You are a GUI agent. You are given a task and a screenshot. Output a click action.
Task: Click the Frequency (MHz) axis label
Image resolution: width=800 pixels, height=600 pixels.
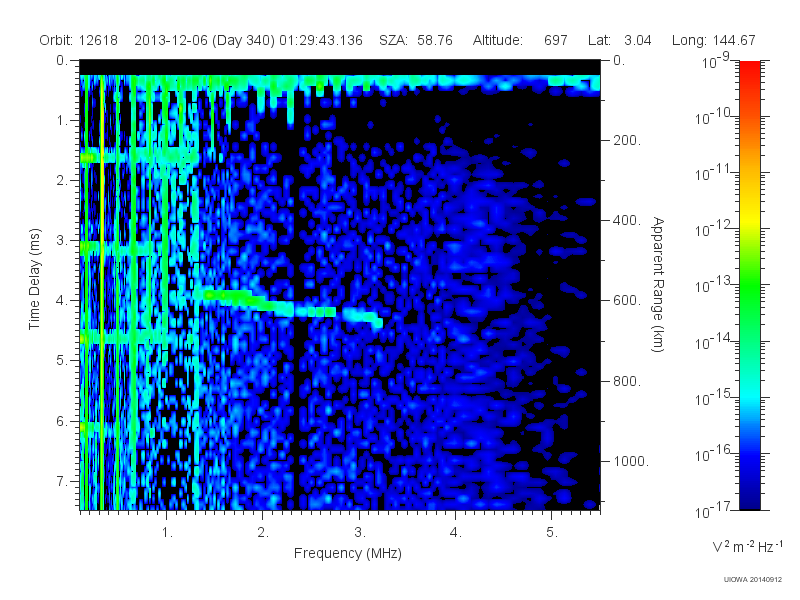click(x=347, y=554)
